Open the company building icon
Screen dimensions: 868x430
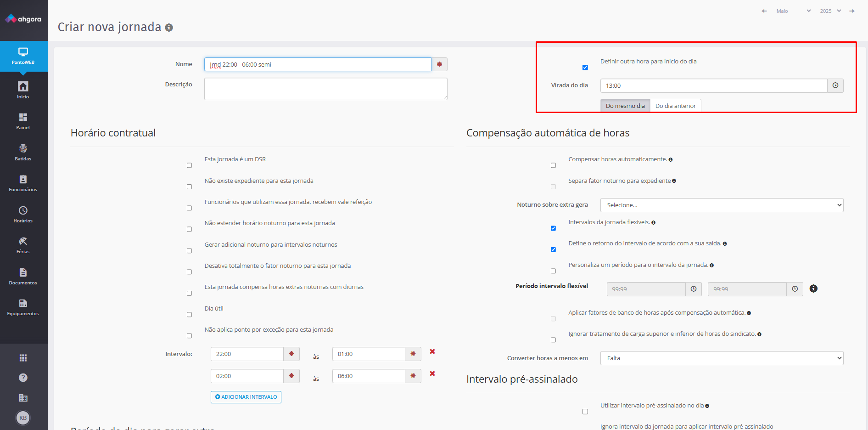tap(23, 398)
